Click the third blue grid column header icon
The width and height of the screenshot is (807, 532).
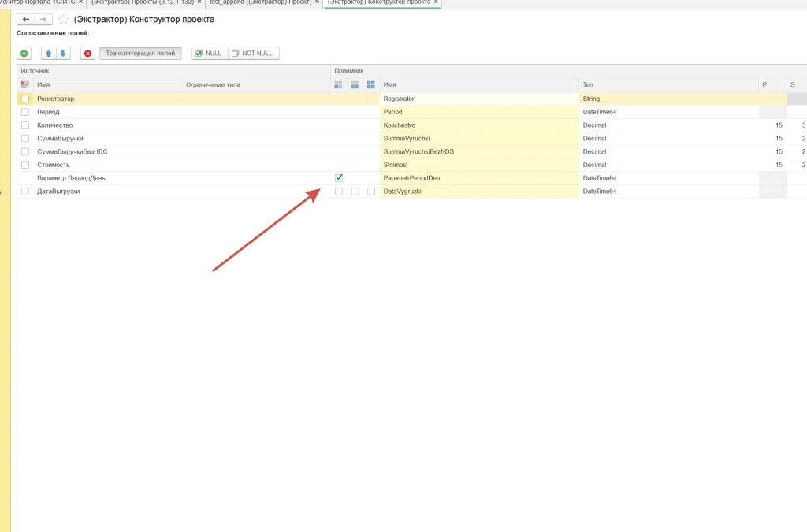click(371, 85)
